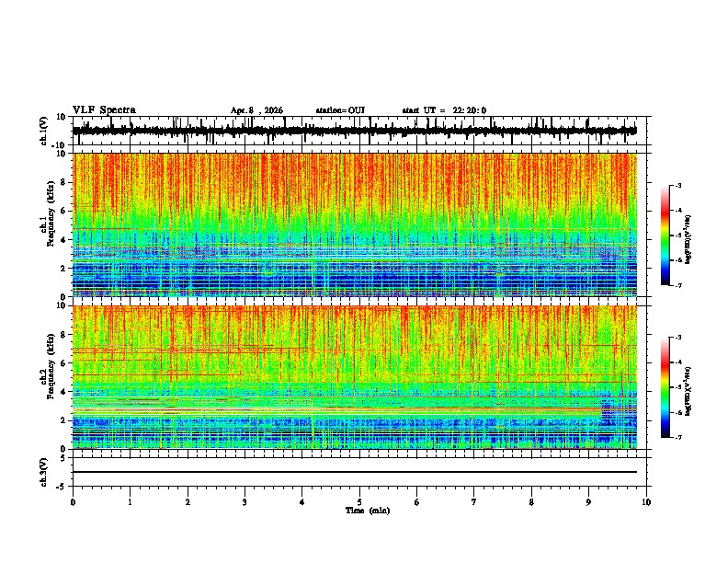
Task: Click the color scale bar beside ch.1 spectrogram
Action: click(665, 236)
